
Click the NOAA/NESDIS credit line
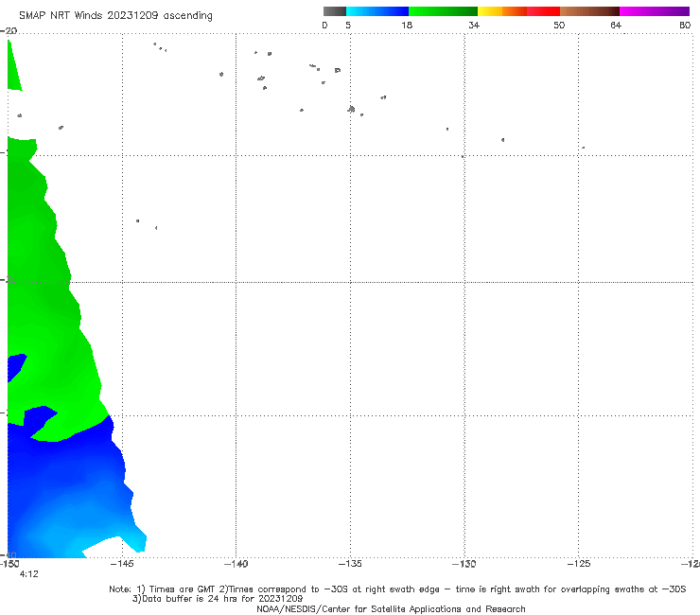pos(391,608)
